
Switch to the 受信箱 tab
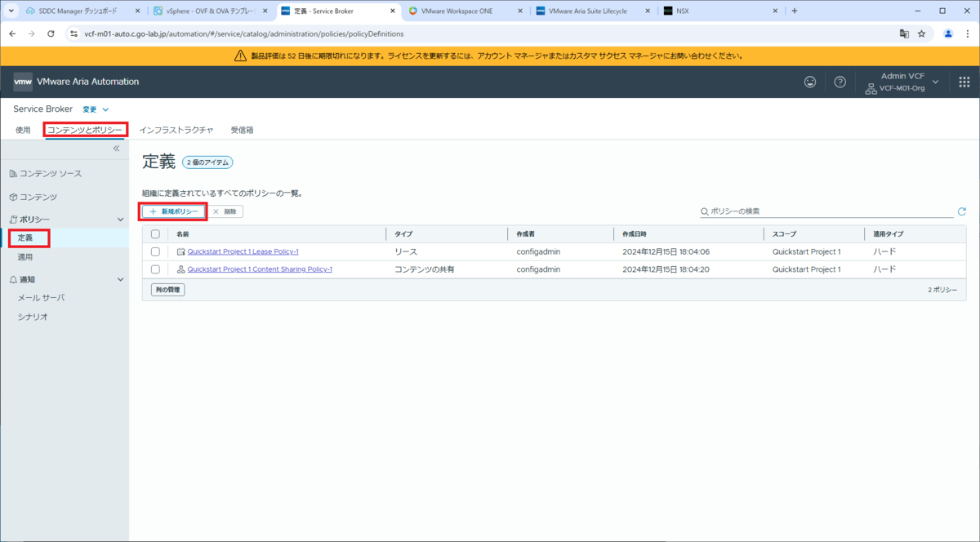pos(242,130)
